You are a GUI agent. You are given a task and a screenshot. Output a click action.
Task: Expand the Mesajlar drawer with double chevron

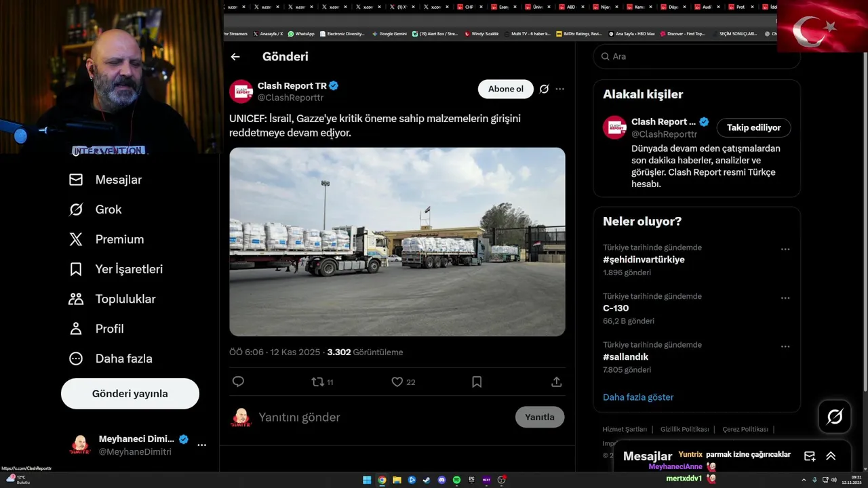click(x=831, y=456)
